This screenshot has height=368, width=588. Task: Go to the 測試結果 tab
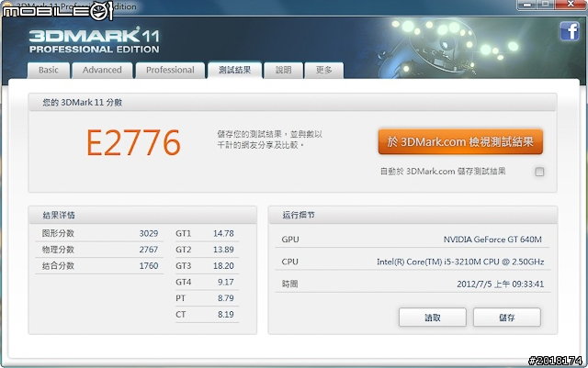[233, 70]
